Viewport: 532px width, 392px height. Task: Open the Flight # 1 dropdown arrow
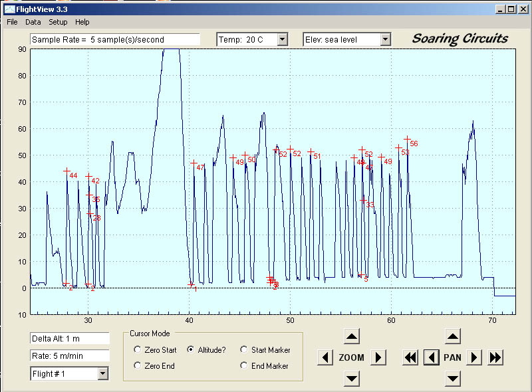click(102, 373)
